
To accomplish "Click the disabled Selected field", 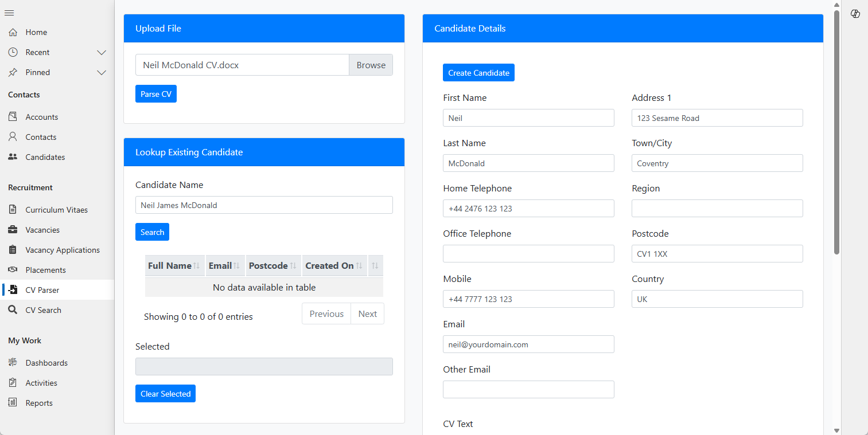I will point(264,367).
